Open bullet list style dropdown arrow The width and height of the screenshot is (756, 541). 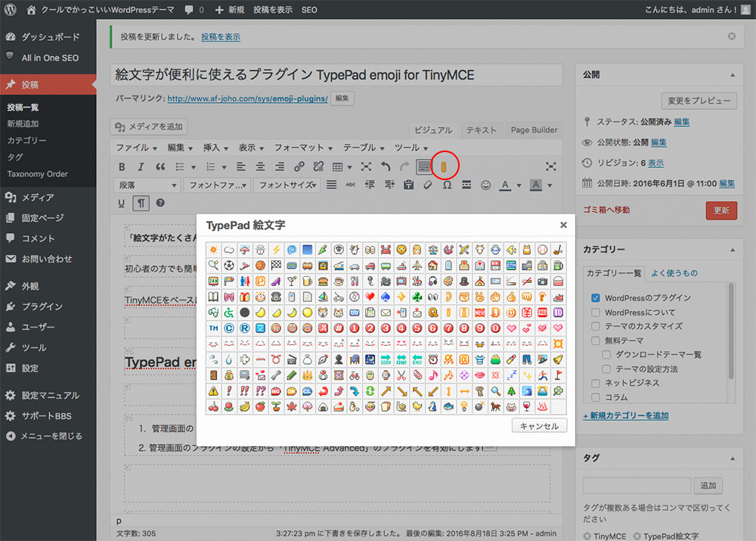click(194, 167)
